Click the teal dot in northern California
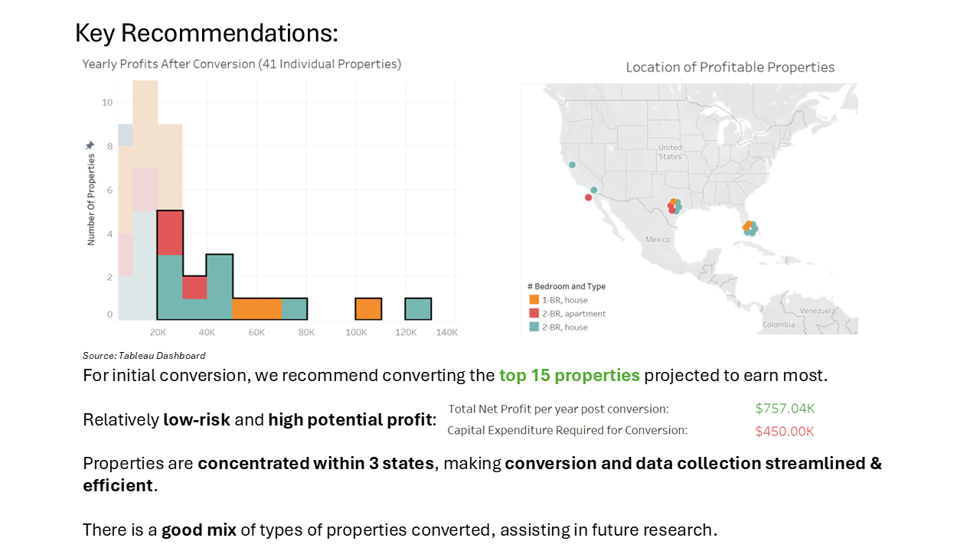This screenshot has width=980, height=551. pos(572,165)
